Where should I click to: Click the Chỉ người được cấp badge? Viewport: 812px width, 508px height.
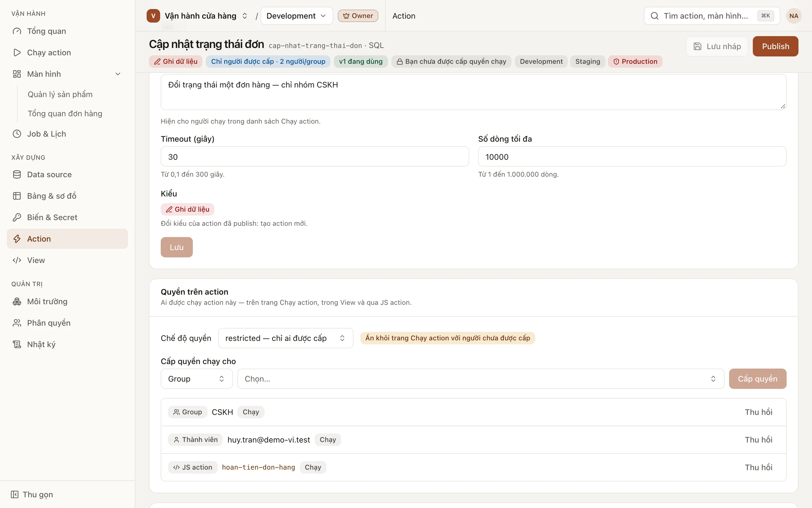268,62
